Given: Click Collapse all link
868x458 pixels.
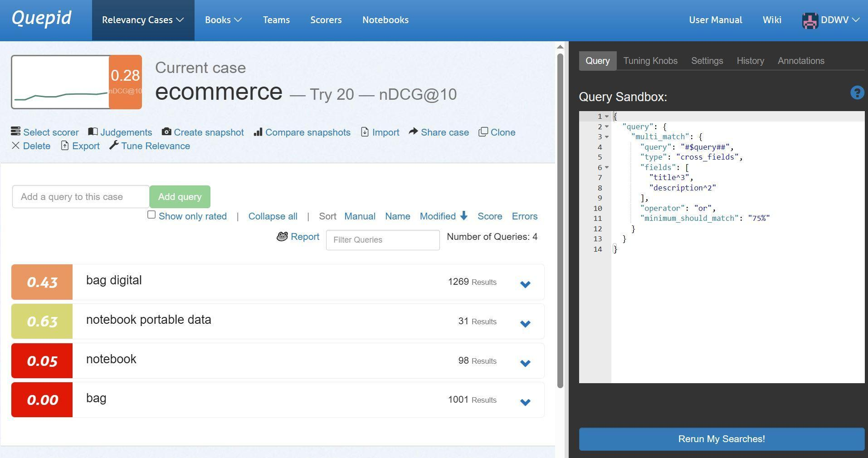Looking at the screenshot, I should [x=273, y=216].
